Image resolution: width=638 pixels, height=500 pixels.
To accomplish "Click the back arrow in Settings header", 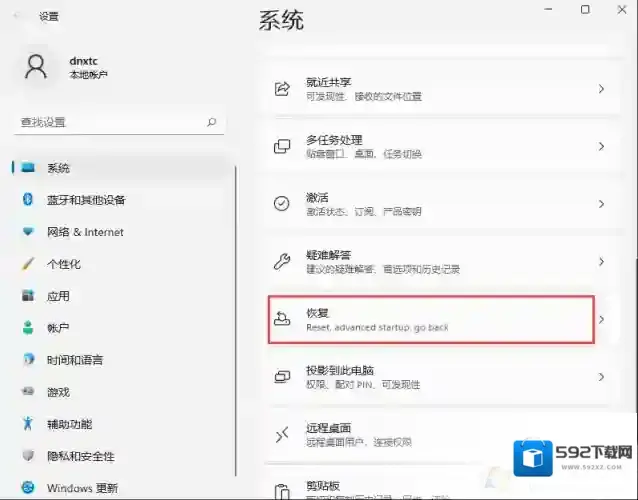I will tap(17, 16).
